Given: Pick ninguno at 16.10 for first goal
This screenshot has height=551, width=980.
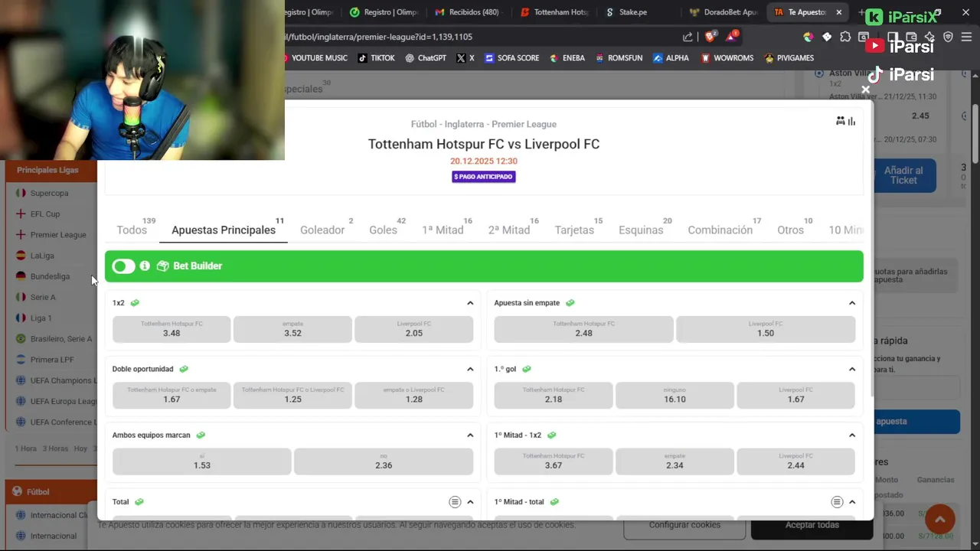Looking at the screenshot, I should 675,395.
